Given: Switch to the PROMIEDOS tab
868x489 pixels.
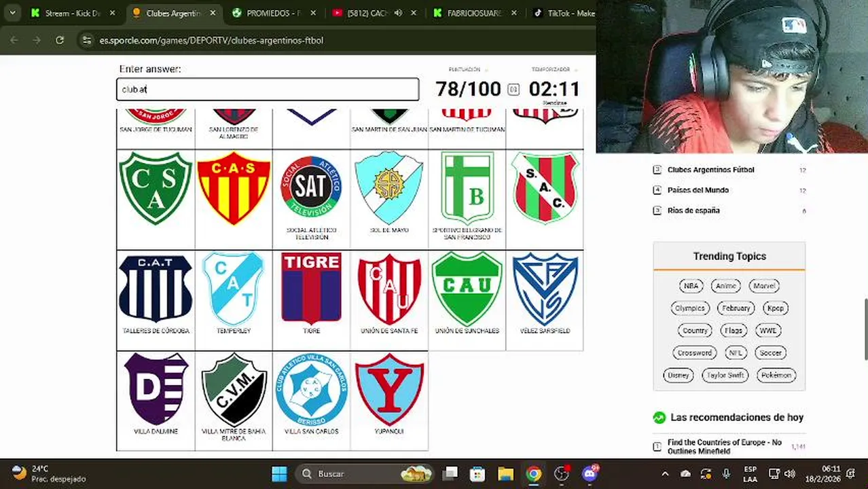Looking at the screenshot, I should [274, 13].
